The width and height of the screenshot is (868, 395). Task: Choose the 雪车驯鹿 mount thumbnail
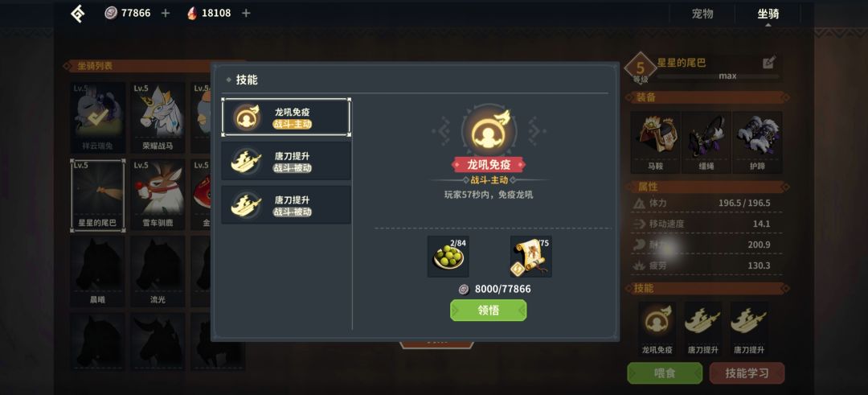click(x=158, y=195)
